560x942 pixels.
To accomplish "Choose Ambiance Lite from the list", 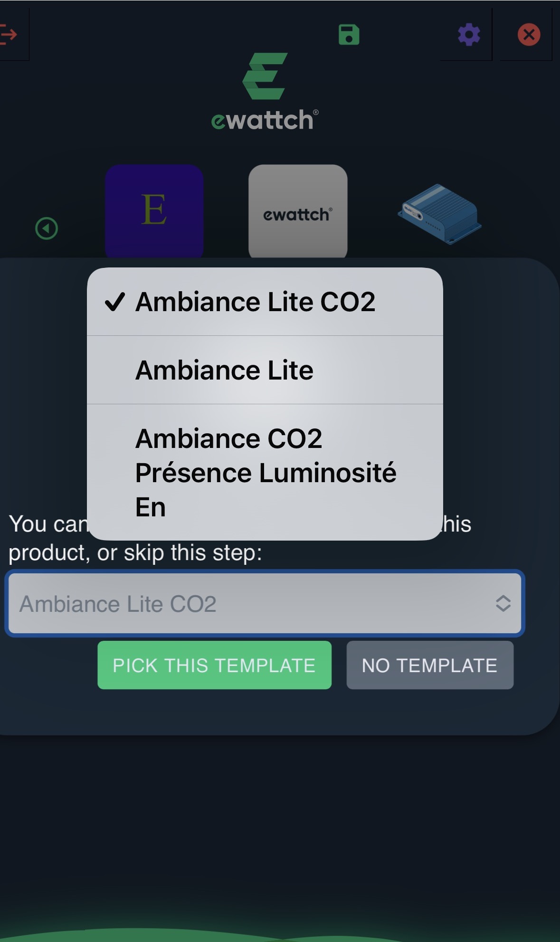I will [224, 370].
